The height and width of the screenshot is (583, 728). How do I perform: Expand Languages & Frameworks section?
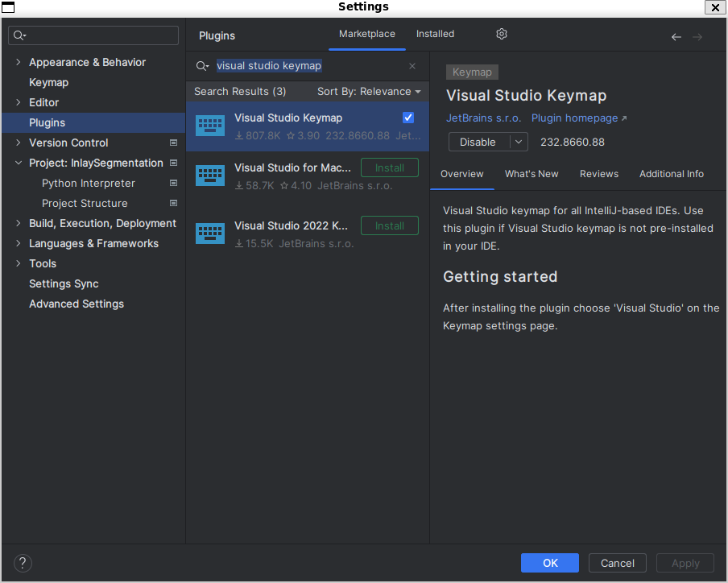click(18, 243)
